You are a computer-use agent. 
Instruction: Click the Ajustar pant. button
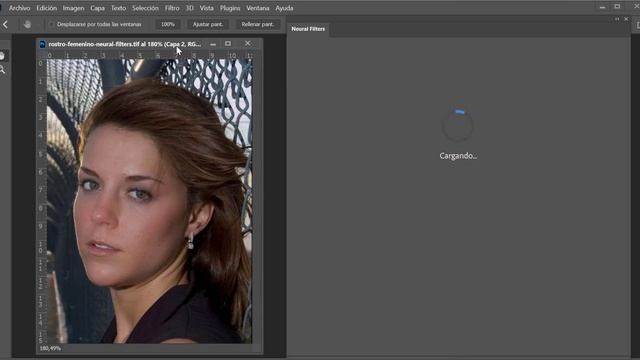pyautogui.click(x=208, y=24)
